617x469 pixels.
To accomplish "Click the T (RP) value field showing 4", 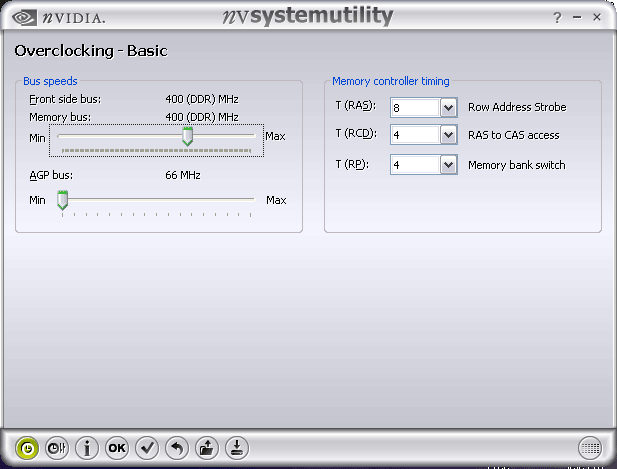I will tap(415, 164).
